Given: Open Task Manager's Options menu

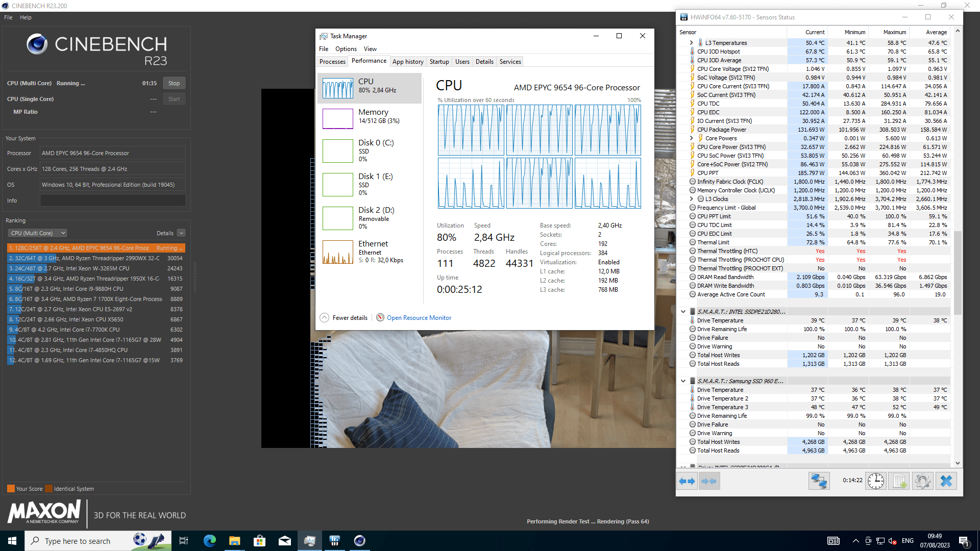Looking at the screenshot, I should tap(346, 49).
